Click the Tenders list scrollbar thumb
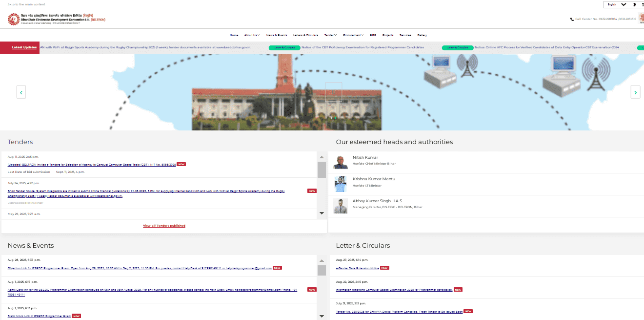The height and width of the screenshot is (320, 644). pos(322,171)
